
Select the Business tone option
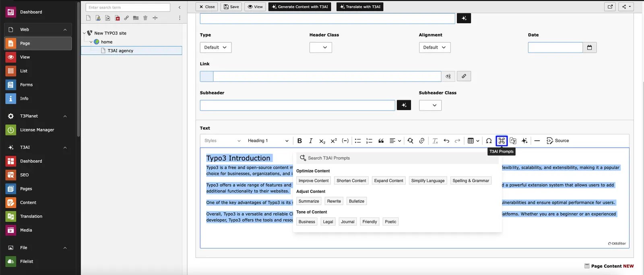coord(307,222)
